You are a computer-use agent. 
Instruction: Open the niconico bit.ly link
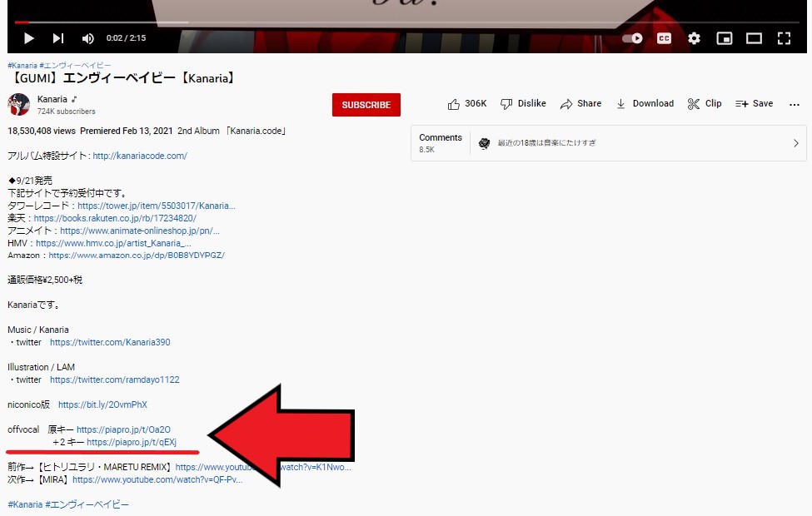(x=102, y=404)
